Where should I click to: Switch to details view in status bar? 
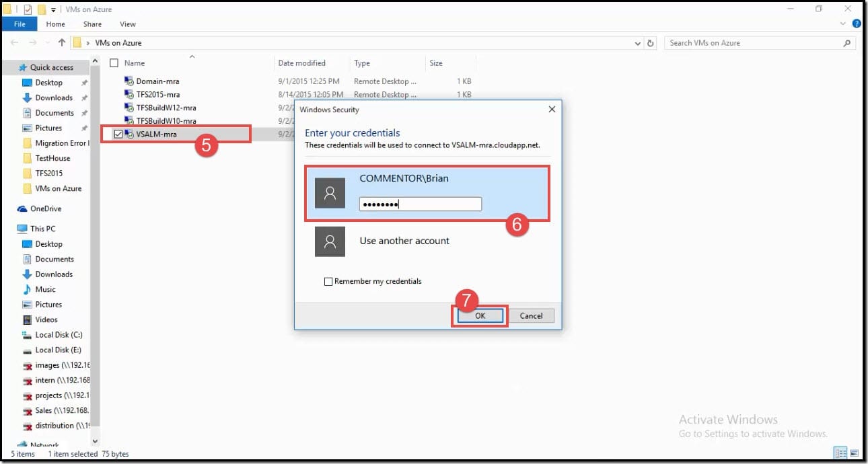840,453
